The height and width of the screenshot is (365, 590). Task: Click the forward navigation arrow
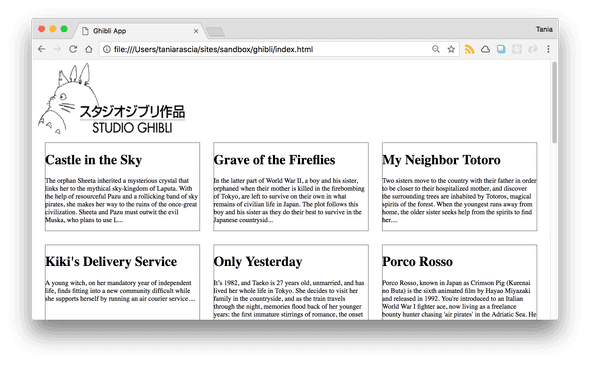coord(57,49)
